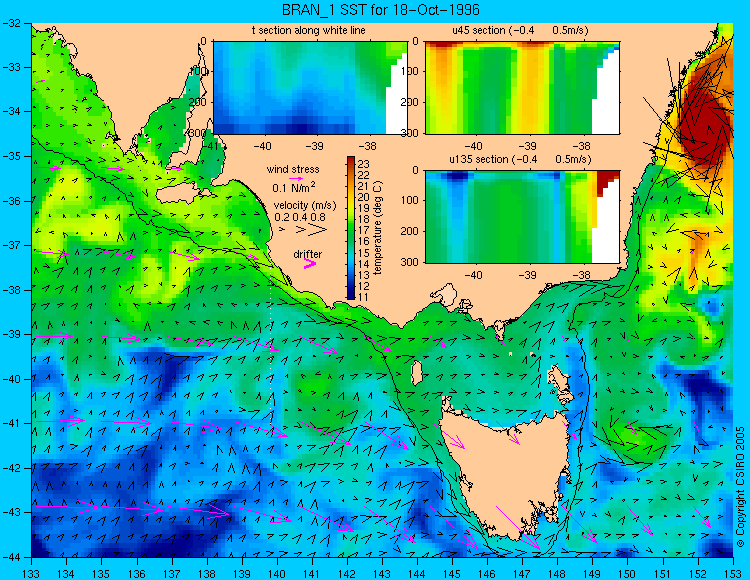Click longitude axis label 140

[x=277, y=574]
